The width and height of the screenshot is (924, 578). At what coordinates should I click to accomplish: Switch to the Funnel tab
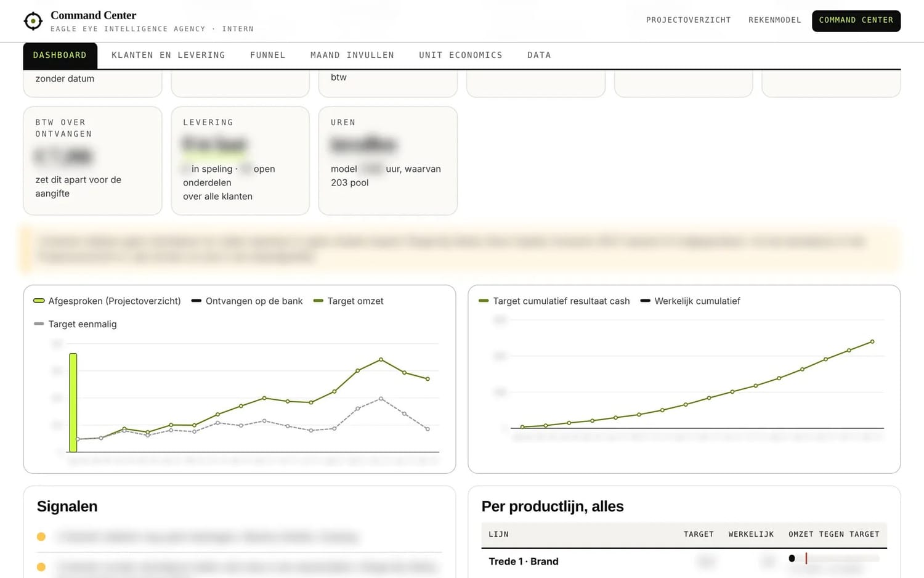coord(268,55)
